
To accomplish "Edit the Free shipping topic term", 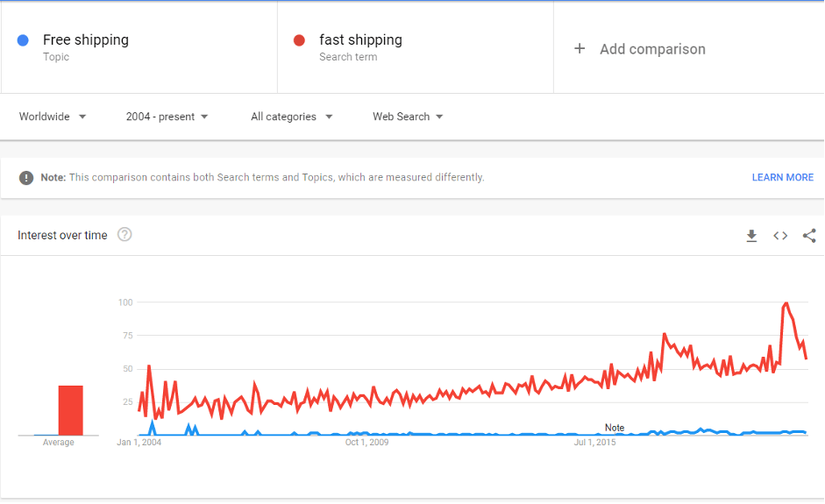I will pyautogui.click(x=86, y=40).
